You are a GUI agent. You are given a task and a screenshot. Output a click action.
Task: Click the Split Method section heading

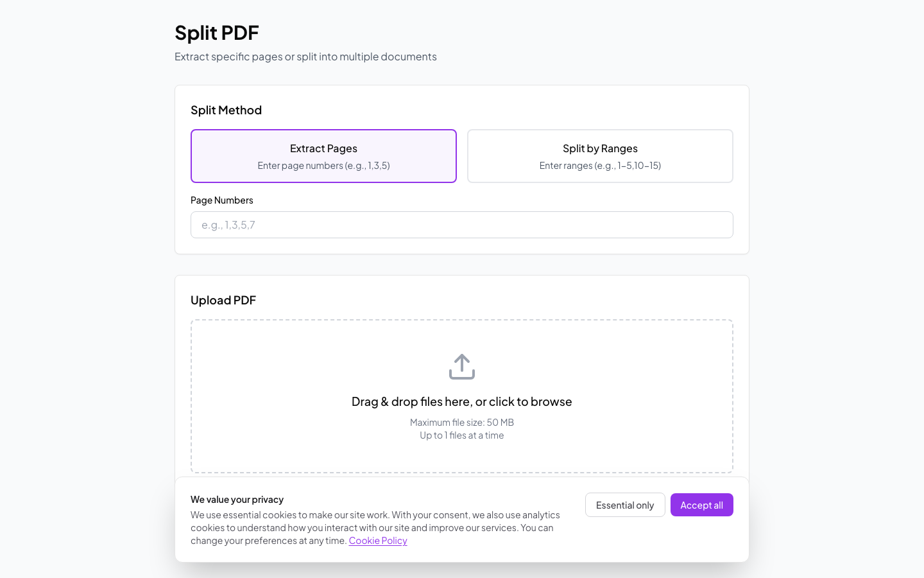226,110
